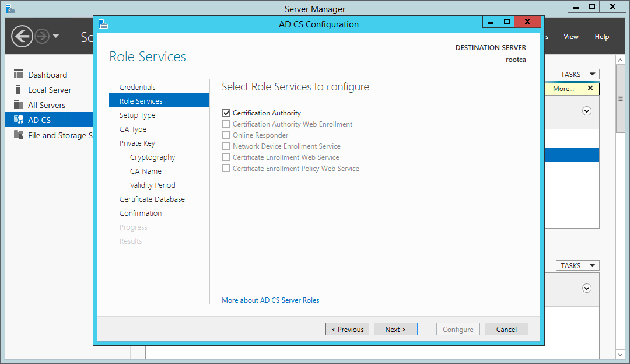Cancel the AD CS Configuration wizard
Viewport: 630px width, 364px height.
(506, 329)
